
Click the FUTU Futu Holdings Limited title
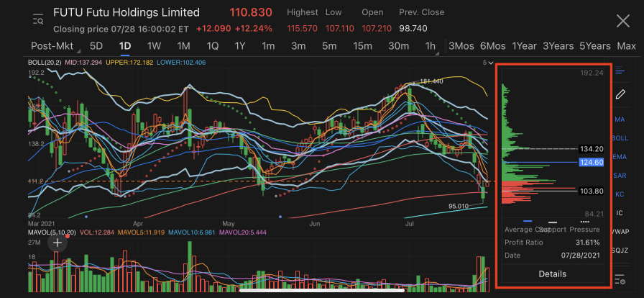click(126, 12)
